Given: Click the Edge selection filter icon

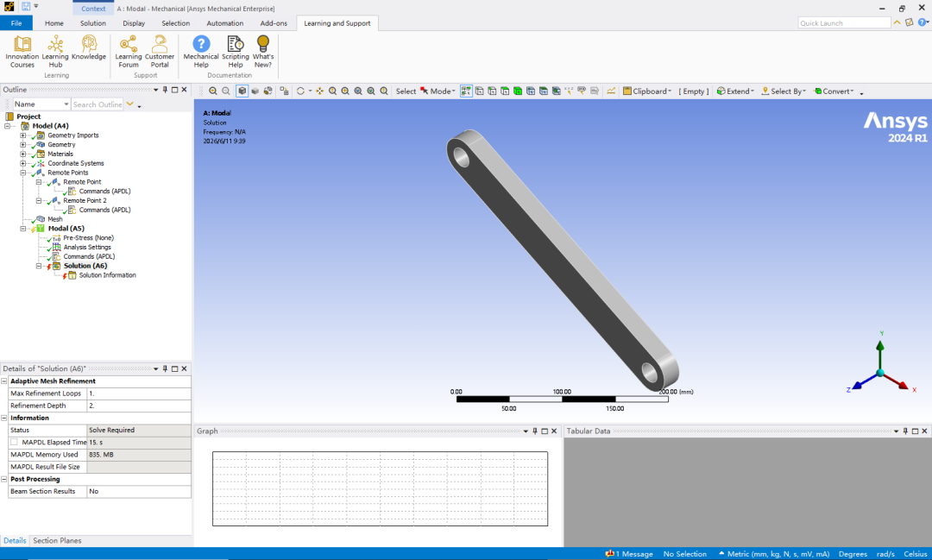Looking at the screenshot, I should coord(492,91).
